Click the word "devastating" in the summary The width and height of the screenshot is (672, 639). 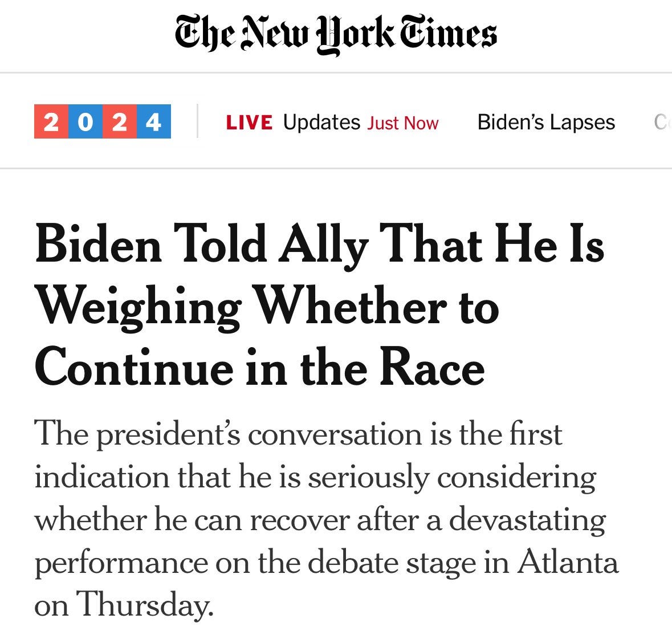528,520
